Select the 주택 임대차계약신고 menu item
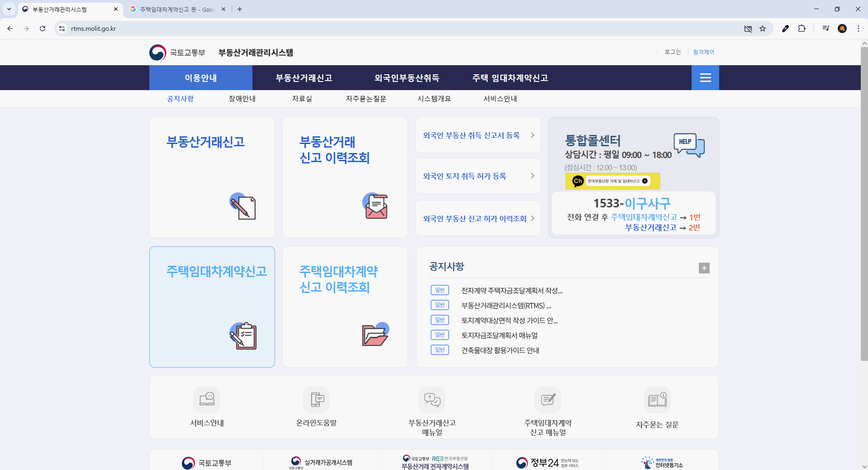The image size is (868, 470). tap(510, 77)
